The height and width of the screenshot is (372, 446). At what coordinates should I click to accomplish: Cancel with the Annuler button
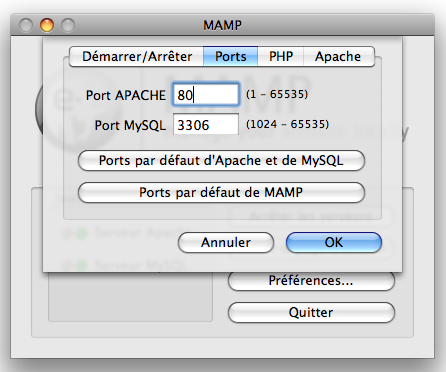[226, 242]
